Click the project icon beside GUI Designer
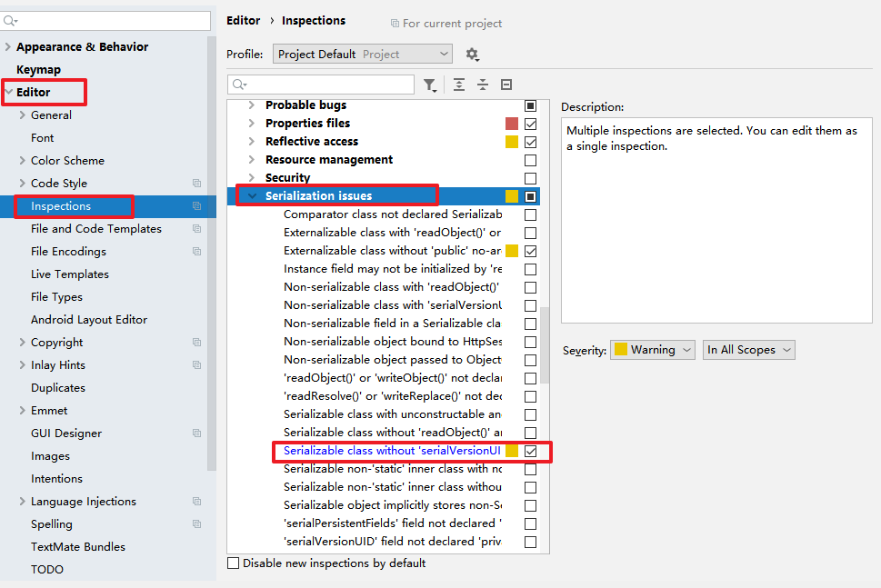 [x=196, y=433]
